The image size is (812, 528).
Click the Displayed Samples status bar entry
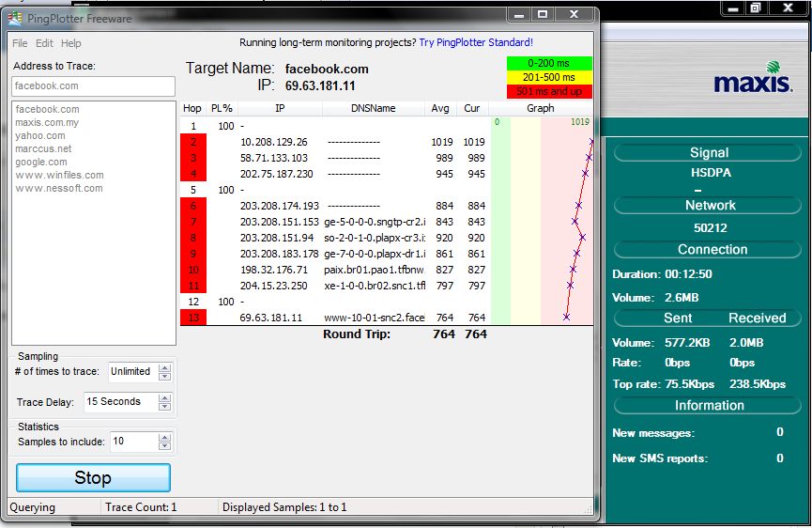pos(284,507)
